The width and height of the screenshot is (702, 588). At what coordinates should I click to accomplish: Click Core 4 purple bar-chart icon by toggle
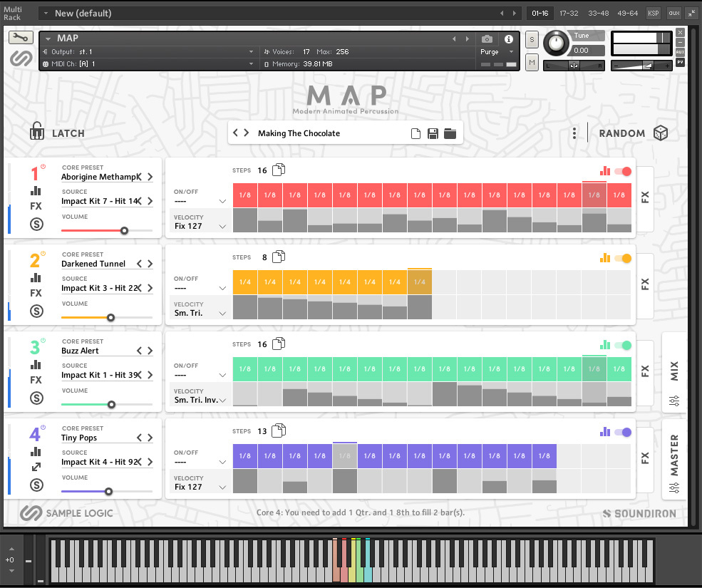605,432
